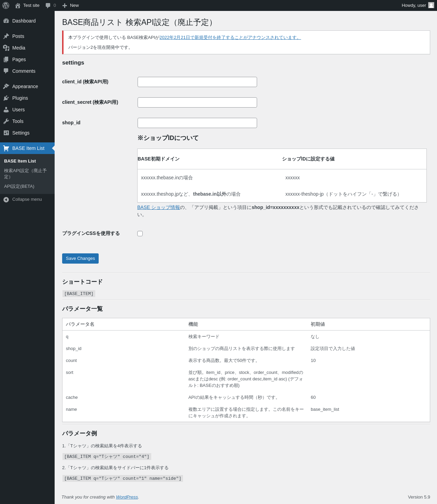
Task: Click the count="4" shortcode example
Action: point(107,457)
